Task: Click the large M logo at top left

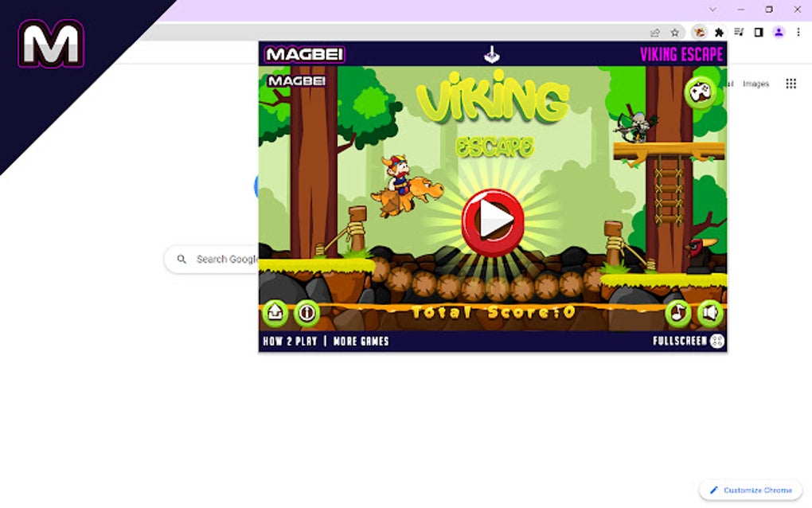Action: [x=51, y=44]
